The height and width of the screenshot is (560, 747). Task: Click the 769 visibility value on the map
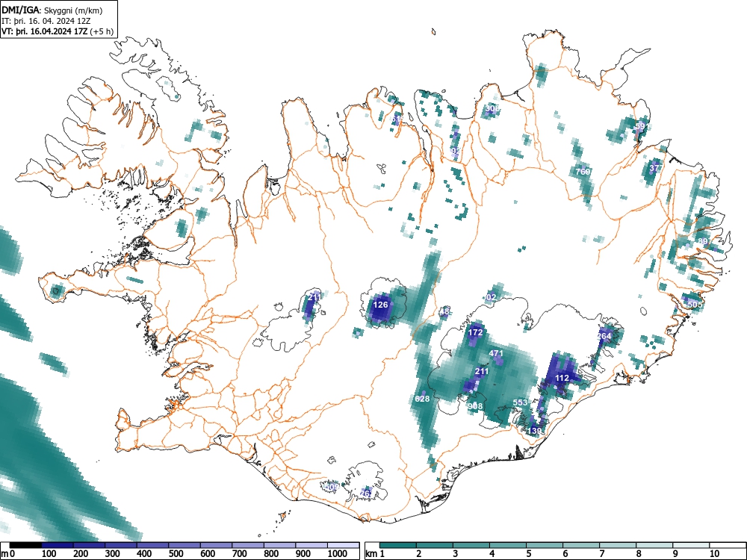point(583,172)
